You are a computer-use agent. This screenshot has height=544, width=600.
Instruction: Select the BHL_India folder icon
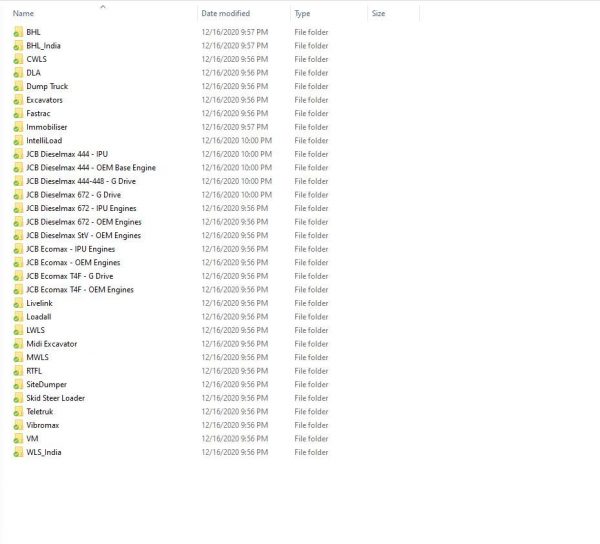click(18, 46)
